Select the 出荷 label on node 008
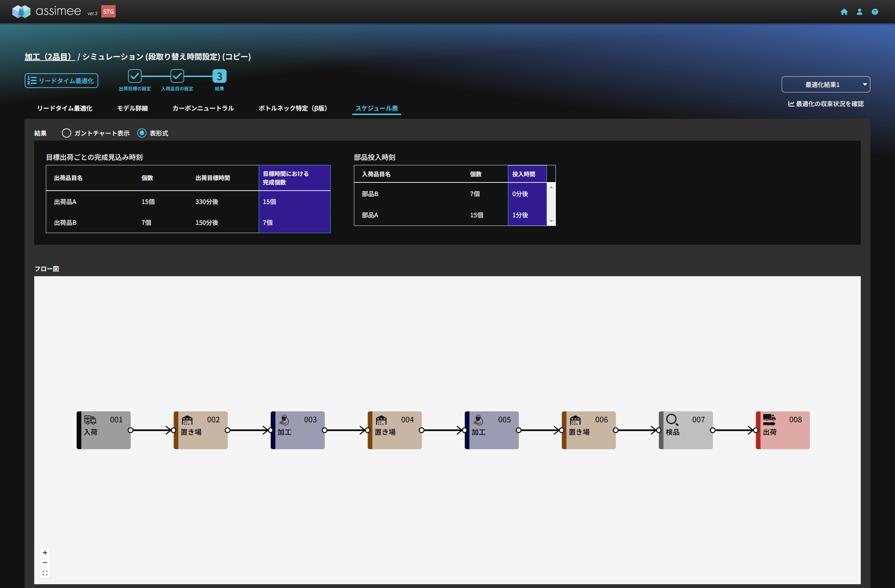Viewport: 895px width, 588px height. 770,432
